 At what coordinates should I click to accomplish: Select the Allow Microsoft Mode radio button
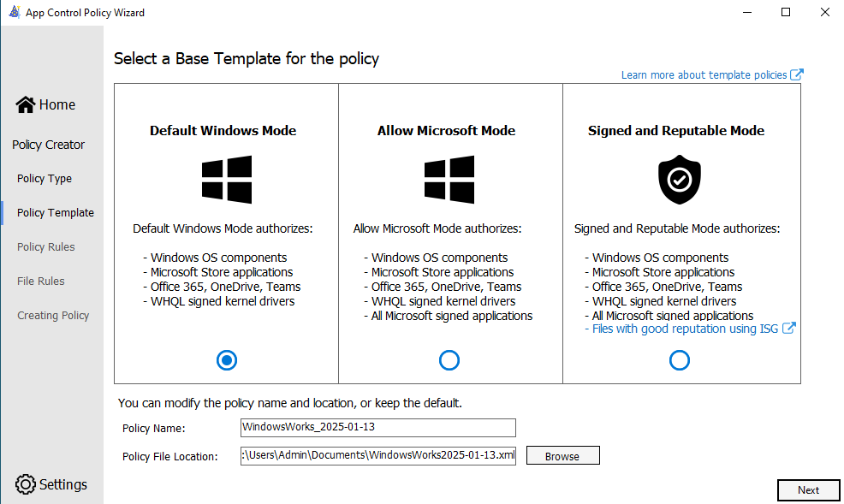pyautogui.click(x=449, y=360)
